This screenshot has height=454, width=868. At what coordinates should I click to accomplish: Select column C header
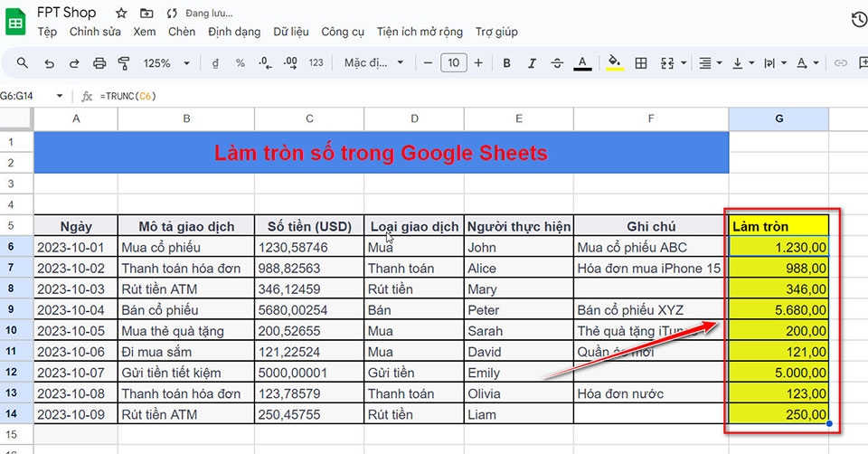point(309,118)
